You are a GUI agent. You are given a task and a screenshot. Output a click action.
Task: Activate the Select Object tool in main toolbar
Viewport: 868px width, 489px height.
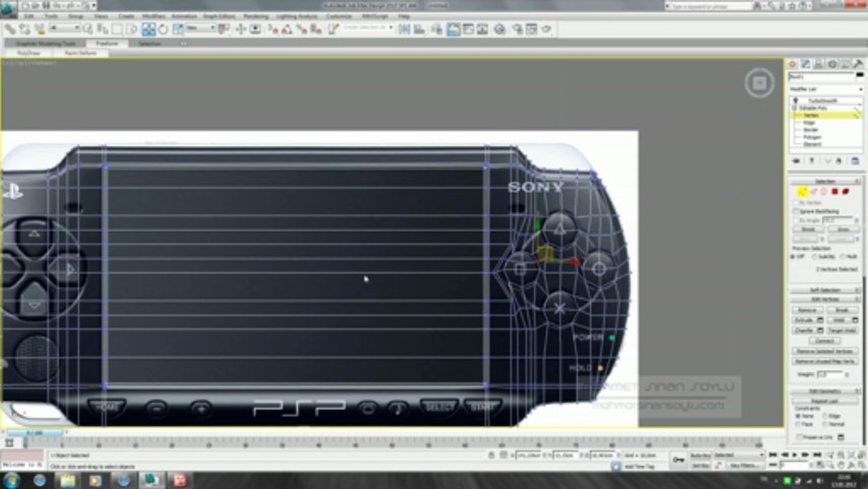(88, 29)
